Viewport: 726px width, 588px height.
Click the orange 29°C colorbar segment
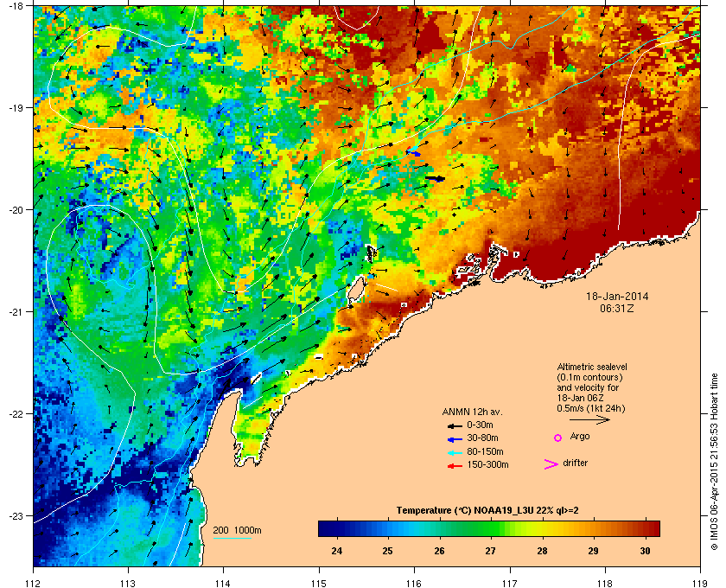tap(593, 528)
